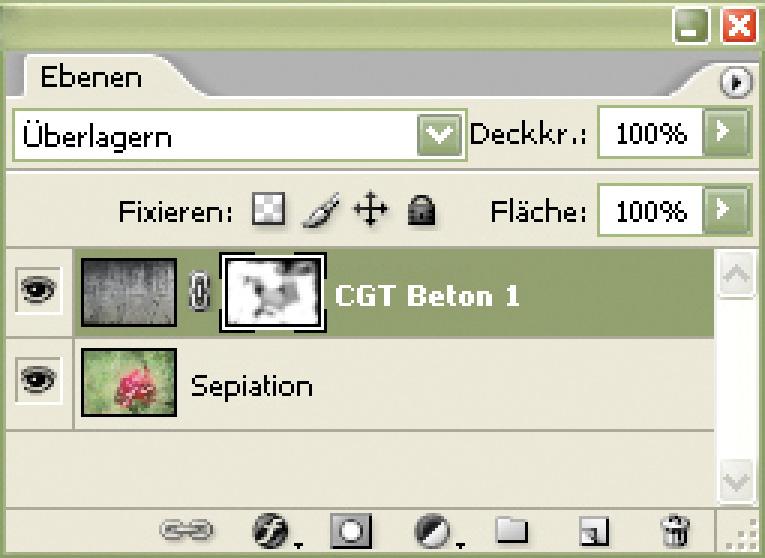765x558 pixels.
Task: Add a layer mask with bottom button
Action: click(351, 531)
